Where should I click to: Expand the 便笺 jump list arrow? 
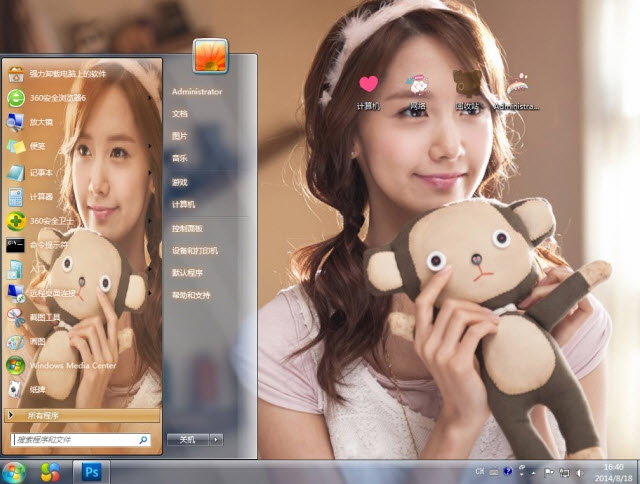(x=150, y=146)
